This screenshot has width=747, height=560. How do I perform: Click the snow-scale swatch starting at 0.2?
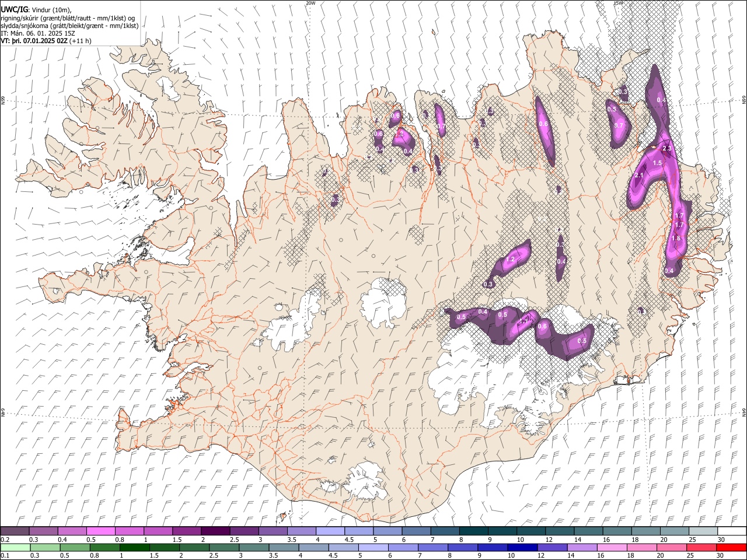coord(15,531)
